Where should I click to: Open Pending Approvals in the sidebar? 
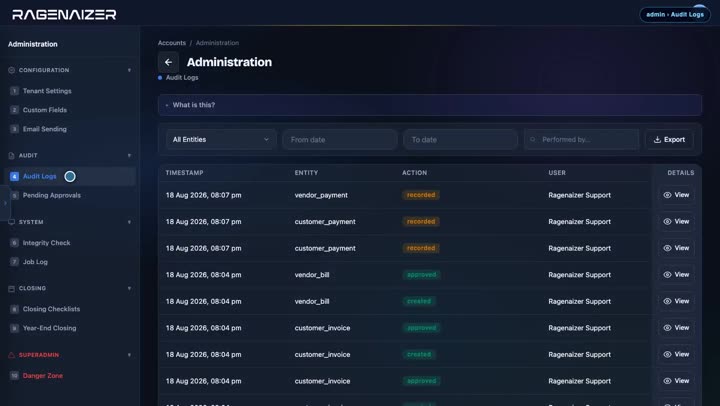(70, 196)
